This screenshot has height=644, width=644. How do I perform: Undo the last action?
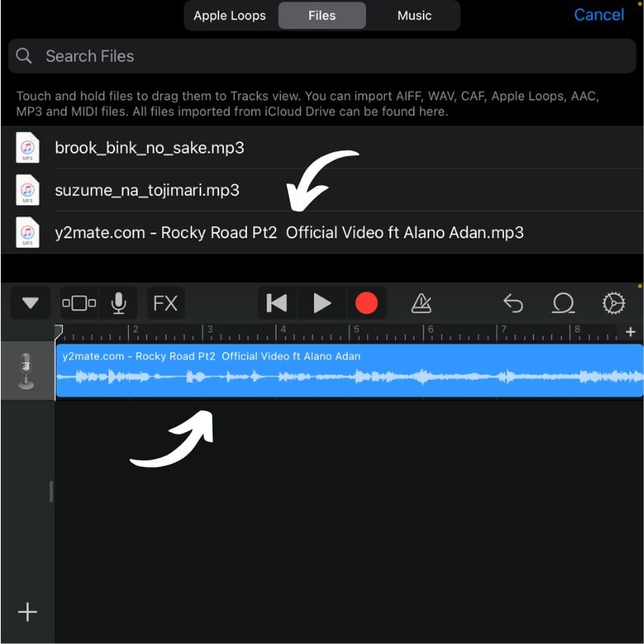[513, 303]
